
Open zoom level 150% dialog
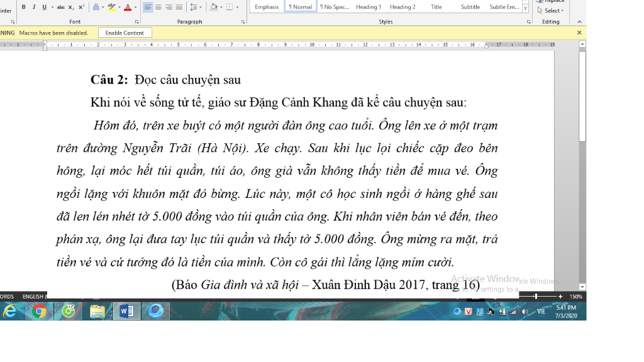(x=576, y=297)
